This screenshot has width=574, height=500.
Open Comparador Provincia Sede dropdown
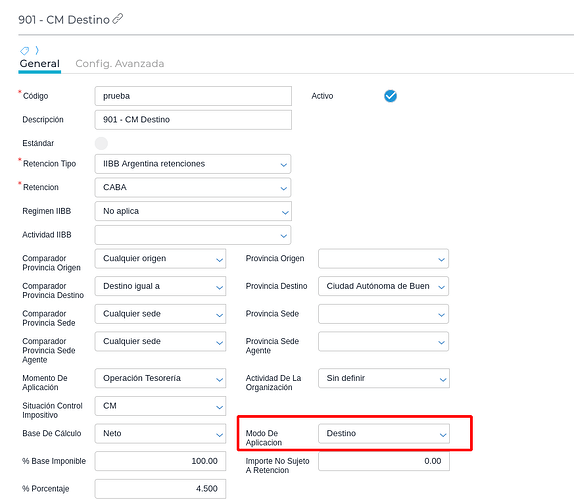160,314
